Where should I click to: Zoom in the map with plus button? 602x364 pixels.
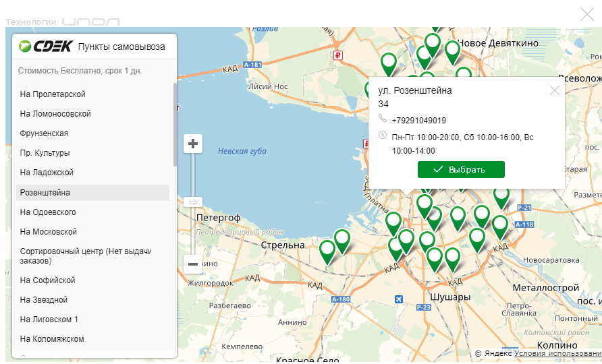click(x=193, y=144)
